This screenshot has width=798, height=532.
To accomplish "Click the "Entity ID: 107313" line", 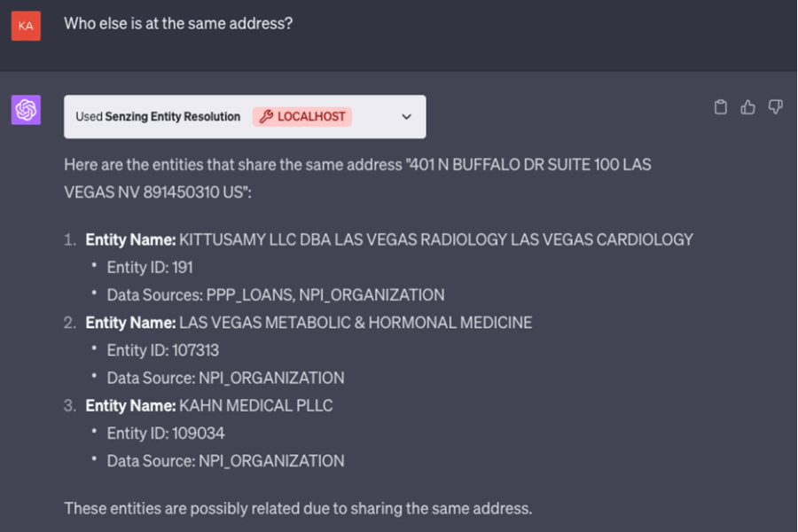I will coord(162,350).
